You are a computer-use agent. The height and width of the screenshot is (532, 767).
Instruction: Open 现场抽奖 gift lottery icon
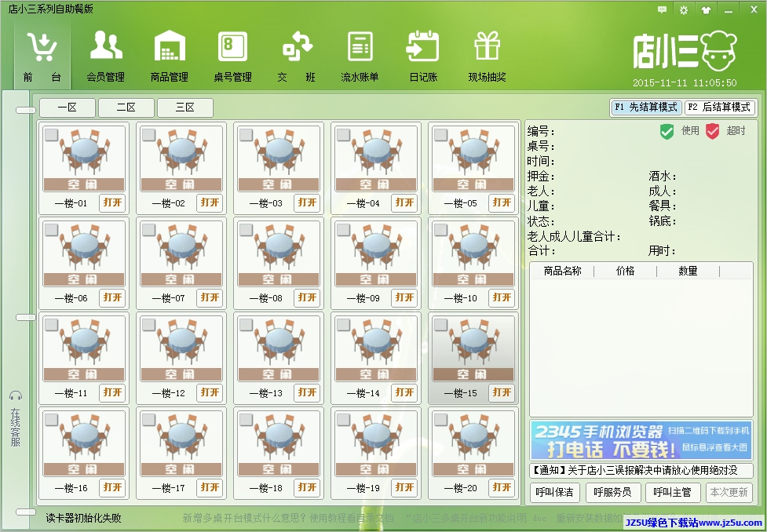coord(487,48)
